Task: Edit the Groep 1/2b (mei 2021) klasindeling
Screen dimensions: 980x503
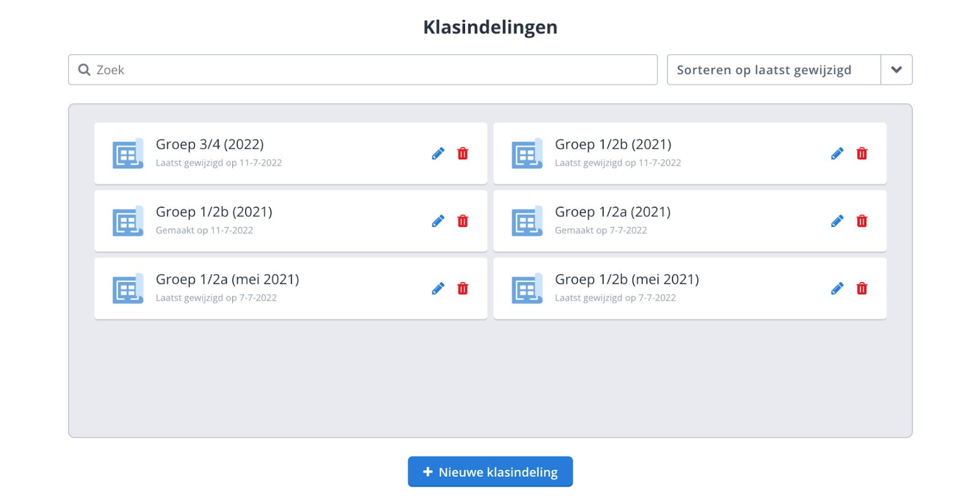Action: tap(837, 288)
